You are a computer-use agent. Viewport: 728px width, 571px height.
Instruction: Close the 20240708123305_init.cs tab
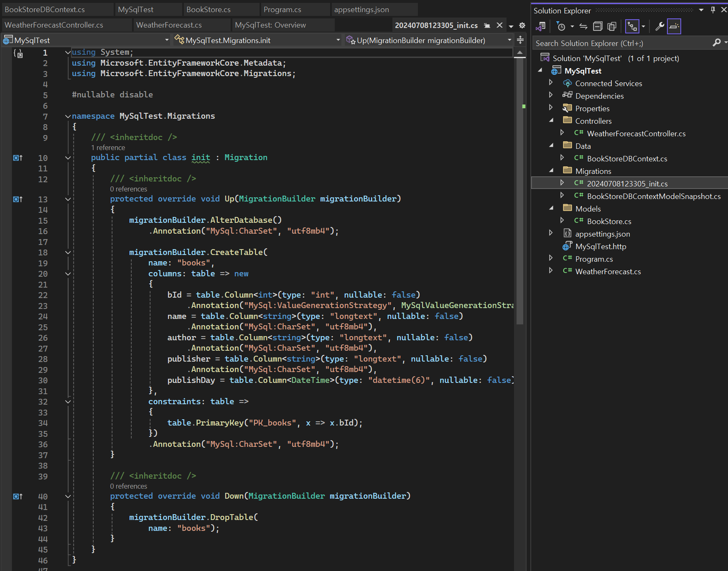499,25
